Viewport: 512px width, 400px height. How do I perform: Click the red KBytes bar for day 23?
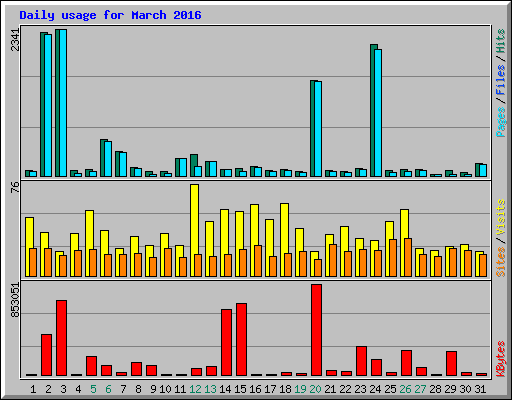361,361
